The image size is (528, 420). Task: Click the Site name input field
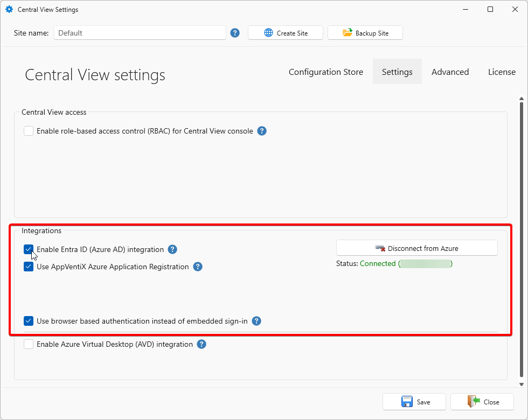click(140, 33)
